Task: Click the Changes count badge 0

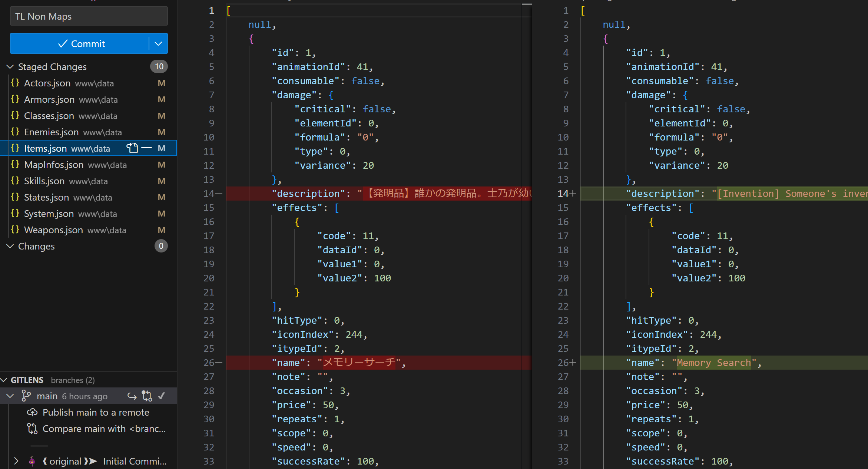Action: pyautogui.click(x=161, y=246)
